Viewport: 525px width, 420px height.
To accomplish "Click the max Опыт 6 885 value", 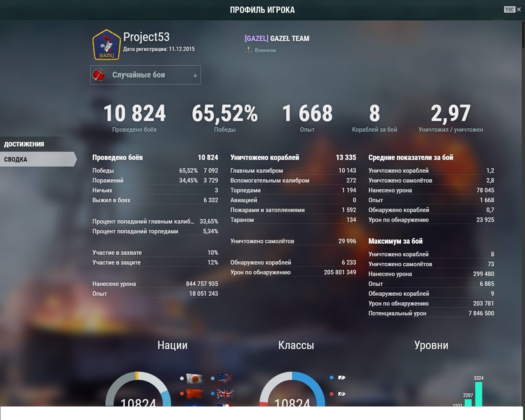I will 487,284.
